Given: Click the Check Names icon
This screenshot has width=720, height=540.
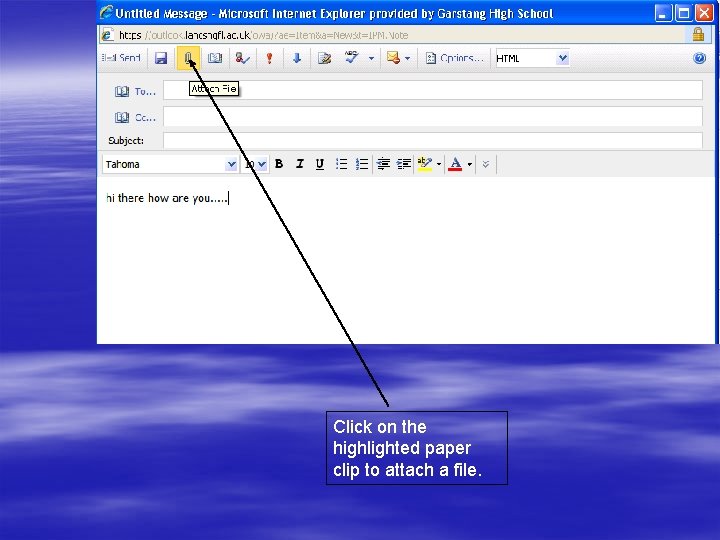Looking at the screenshot, I should 242,58.
